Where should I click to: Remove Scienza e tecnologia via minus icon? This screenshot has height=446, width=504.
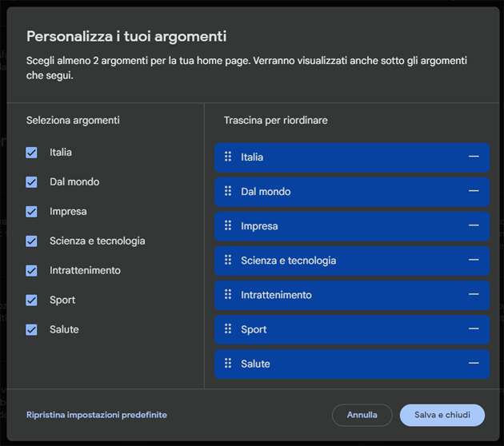click(x=474, y=261)
